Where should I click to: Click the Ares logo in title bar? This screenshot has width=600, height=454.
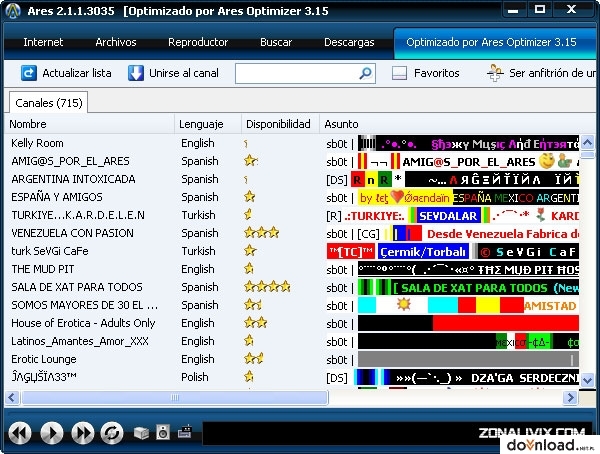coord(13,11)
